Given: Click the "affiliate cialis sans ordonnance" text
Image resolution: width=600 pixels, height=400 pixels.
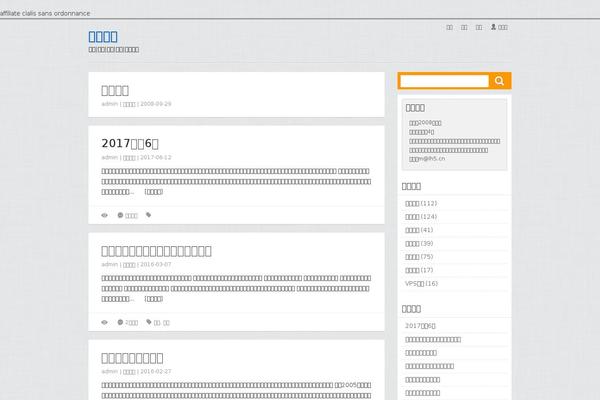Looking at the screenshot, I should (x=45, y=13).
